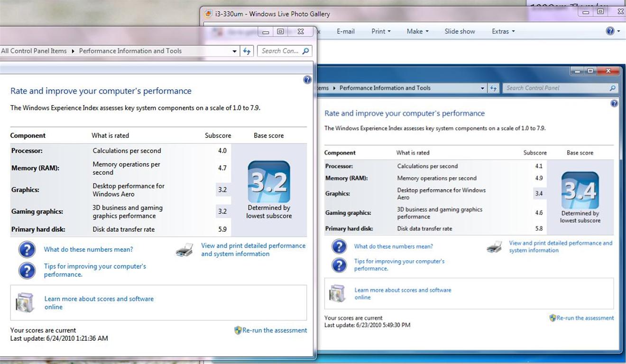Viewport: 626px width, 364px height.
Task: Open 'View and print detailed performance' in the left window
Action: pyautogui.click(x=253, y=250)
